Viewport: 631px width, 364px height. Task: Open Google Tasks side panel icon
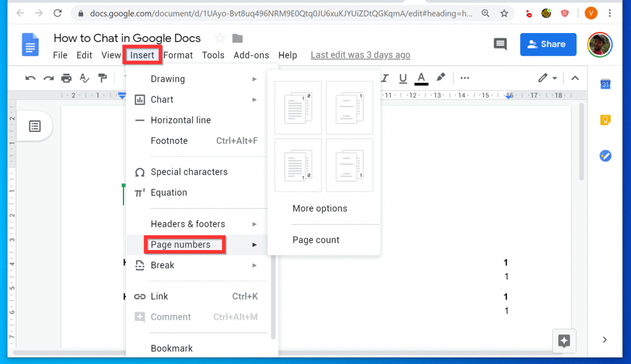point(605,156)
